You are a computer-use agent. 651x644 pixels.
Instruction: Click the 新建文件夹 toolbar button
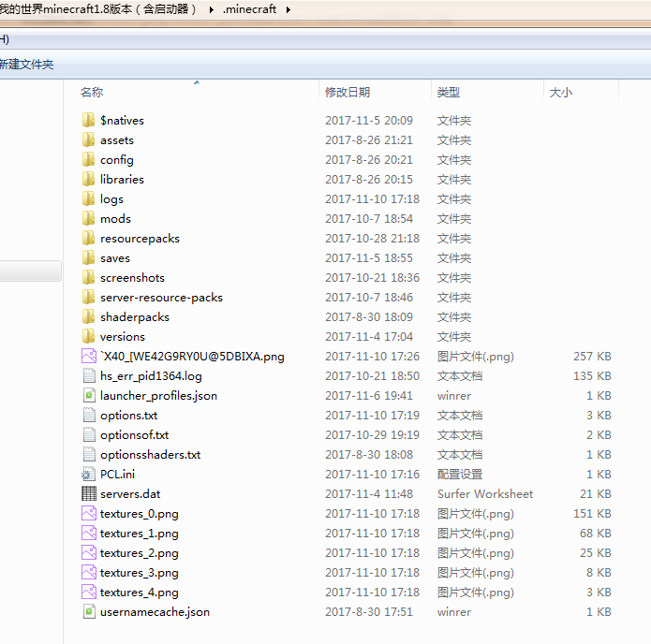point(26,65)
